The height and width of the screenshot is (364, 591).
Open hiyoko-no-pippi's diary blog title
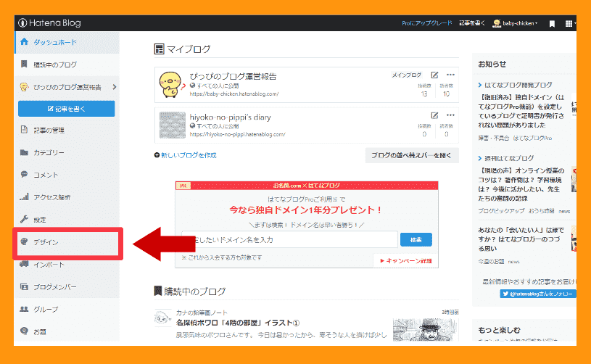(231, 117)
